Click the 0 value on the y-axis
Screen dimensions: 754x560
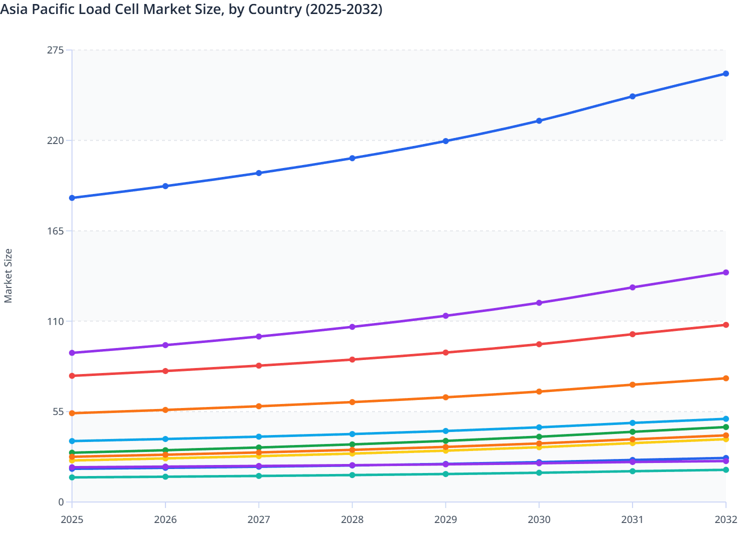pyautogui.click(x=61, y=501)
